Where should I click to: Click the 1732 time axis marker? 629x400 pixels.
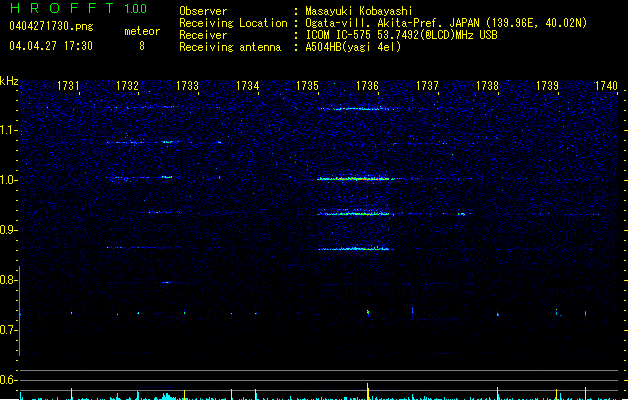[127, 86]
